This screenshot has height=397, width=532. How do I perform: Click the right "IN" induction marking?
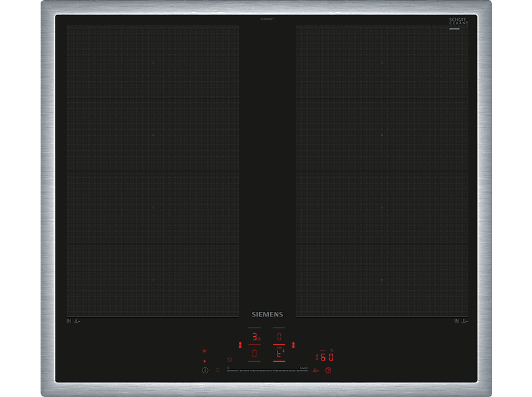(457, 321)
